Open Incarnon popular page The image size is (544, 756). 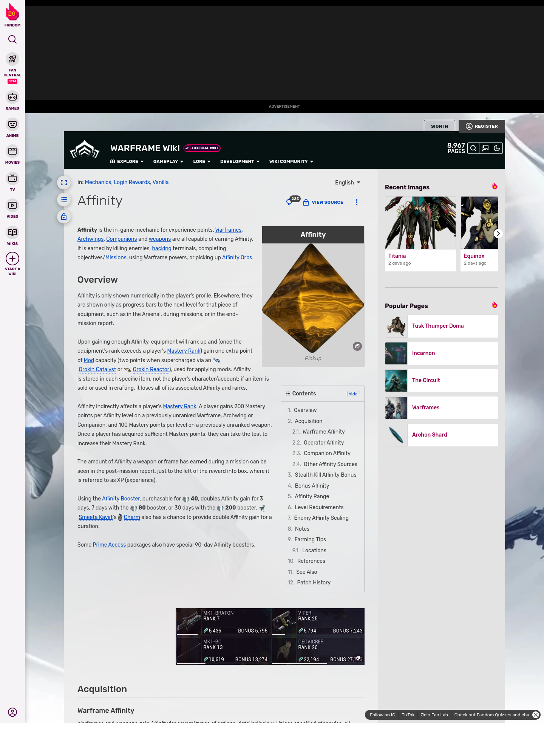(442, 353)
